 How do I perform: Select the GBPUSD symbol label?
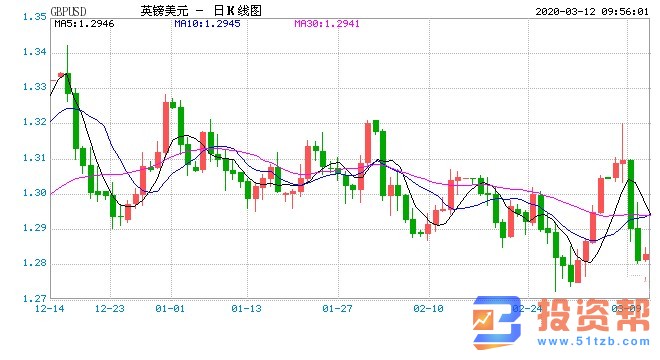click(68, 11)
